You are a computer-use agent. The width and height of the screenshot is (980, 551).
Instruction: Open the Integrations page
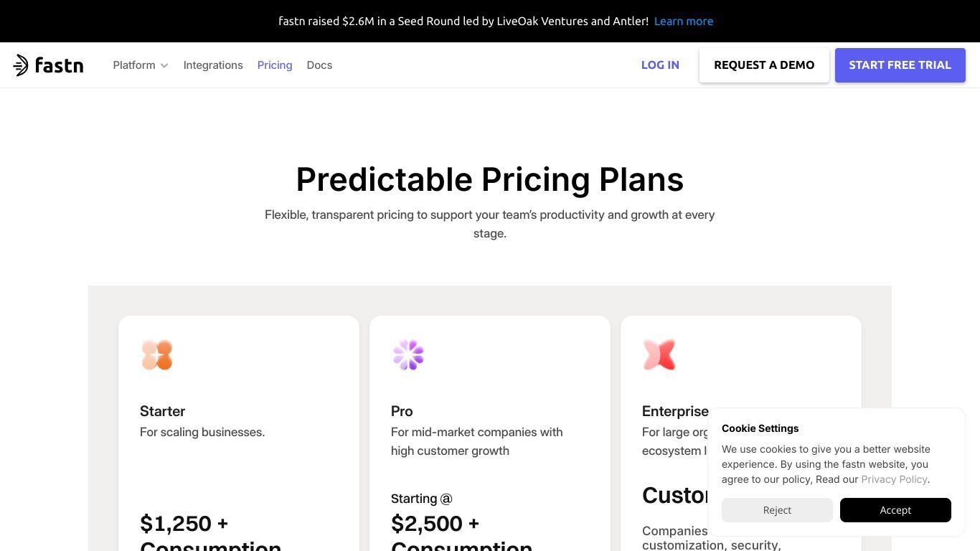[213, 65]
